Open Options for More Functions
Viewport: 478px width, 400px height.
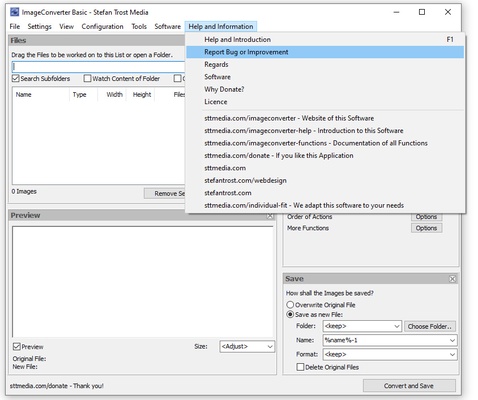pos(426,228)
